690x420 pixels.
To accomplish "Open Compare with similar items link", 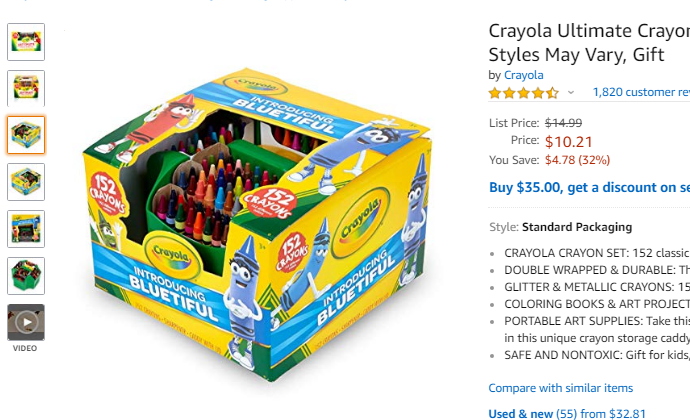I will point(561,388).
